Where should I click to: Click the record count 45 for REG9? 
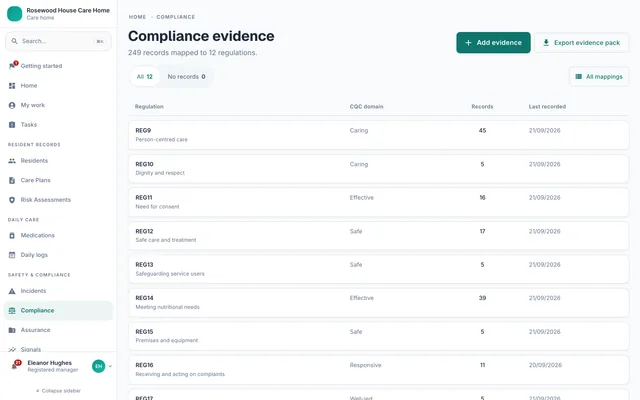click(x=482, y=131)
